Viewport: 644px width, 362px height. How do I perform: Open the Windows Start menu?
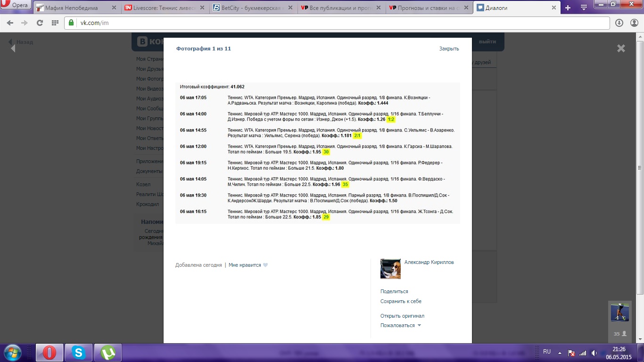click(12, 353)
